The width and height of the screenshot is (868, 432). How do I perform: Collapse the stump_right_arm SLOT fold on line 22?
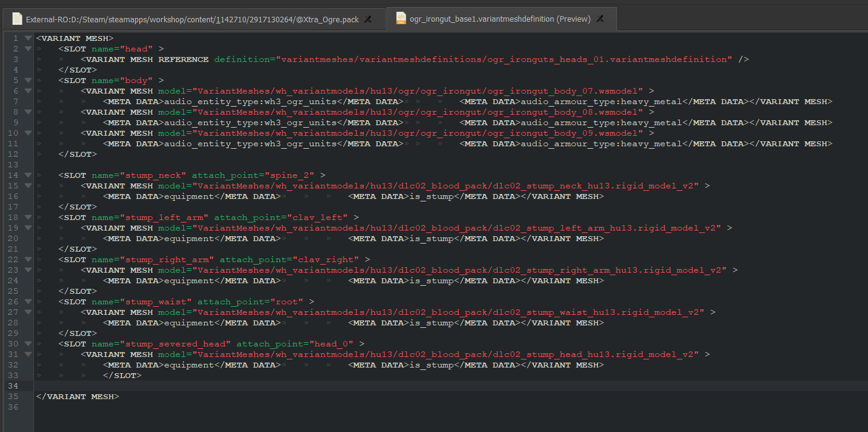coord(28,259)
